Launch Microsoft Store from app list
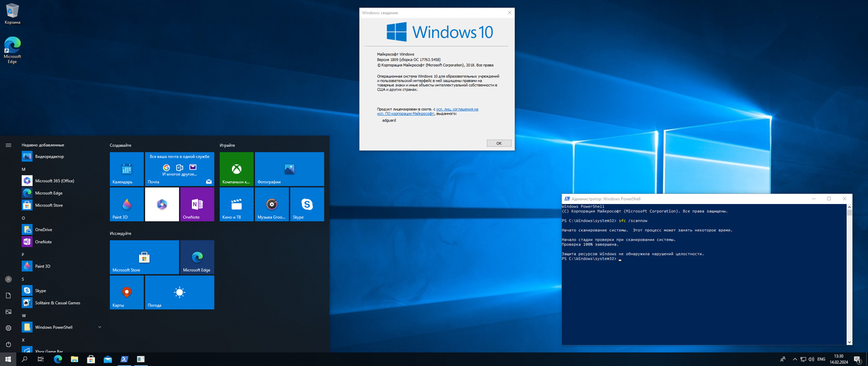The width and height of the screenshot is (868, 366). (x=61, y=205)
